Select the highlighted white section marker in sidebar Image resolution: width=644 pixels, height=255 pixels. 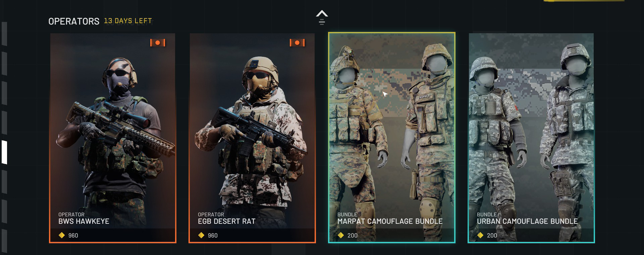[4, 152]
